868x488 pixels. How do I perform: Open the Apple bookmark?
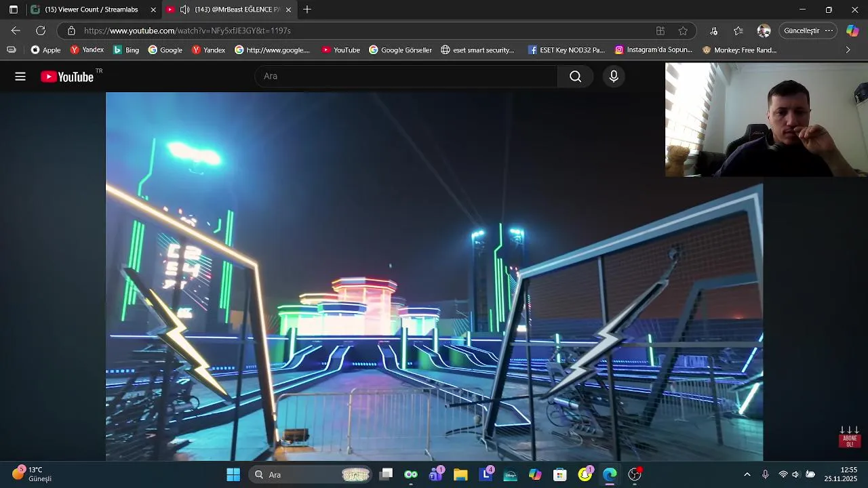pyautogui.click(x=45, y=49)
